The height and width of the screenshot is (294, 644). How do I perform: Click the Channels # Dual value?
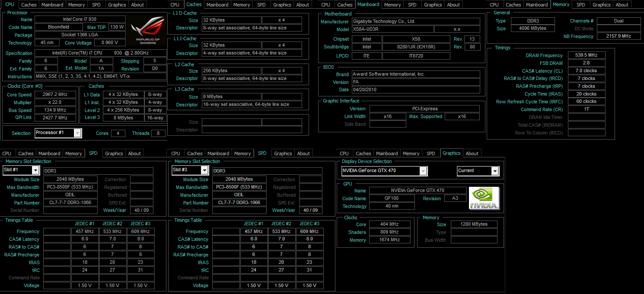click(618, 21)
